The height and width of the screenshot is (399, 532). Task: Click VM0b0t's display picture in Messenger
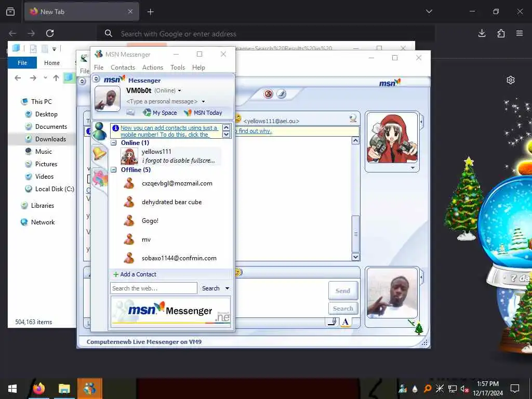[107, 98]
